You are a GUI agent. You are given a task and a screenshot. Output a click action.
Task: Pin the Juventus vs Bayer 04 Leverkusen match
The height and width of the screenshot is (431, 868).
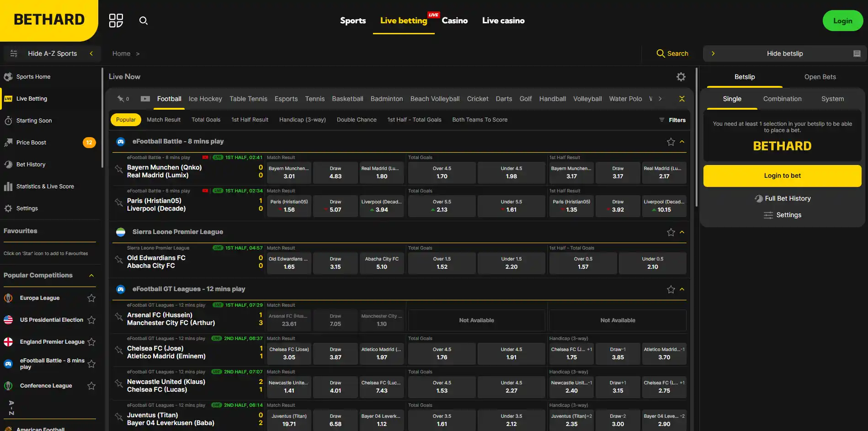[119, 417]
